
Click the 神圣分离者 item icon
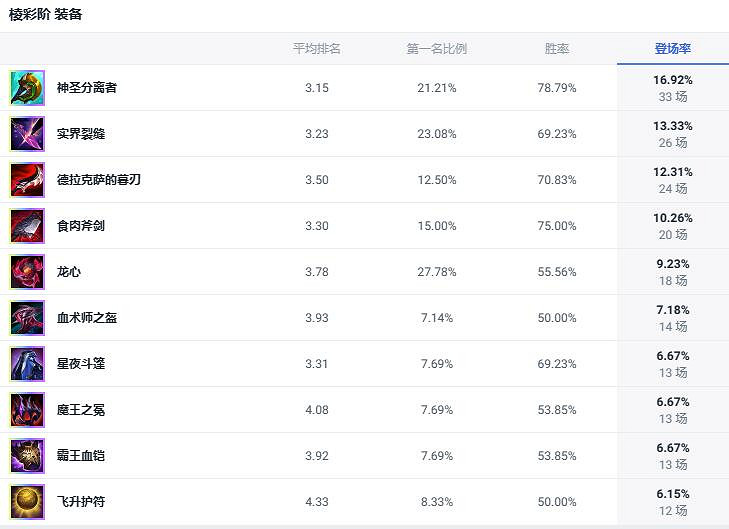click(27, 88)
